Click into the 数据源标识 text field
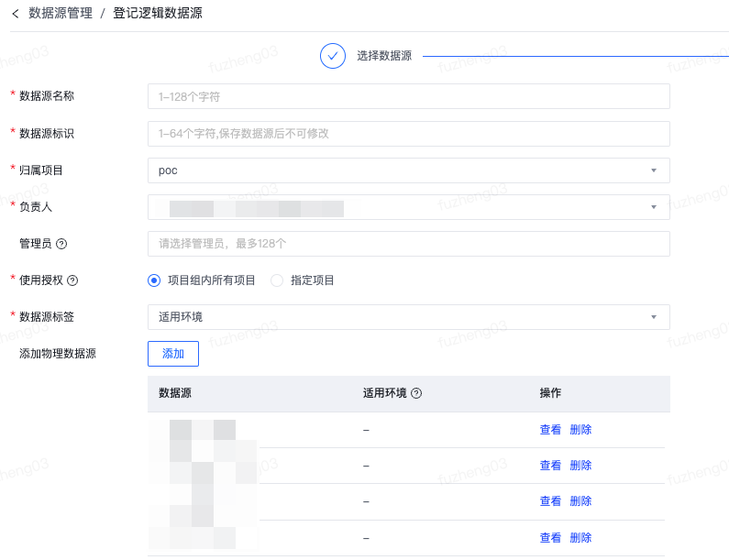This screenshot has height=560, width=729. pyautogui.click(x=408, y=134)
